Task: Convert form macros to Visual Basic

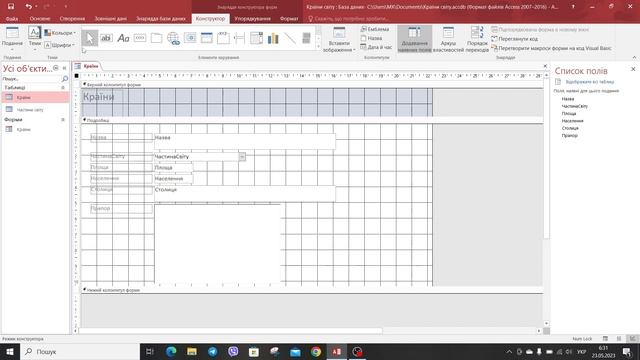Action: [x=551, y=48]
